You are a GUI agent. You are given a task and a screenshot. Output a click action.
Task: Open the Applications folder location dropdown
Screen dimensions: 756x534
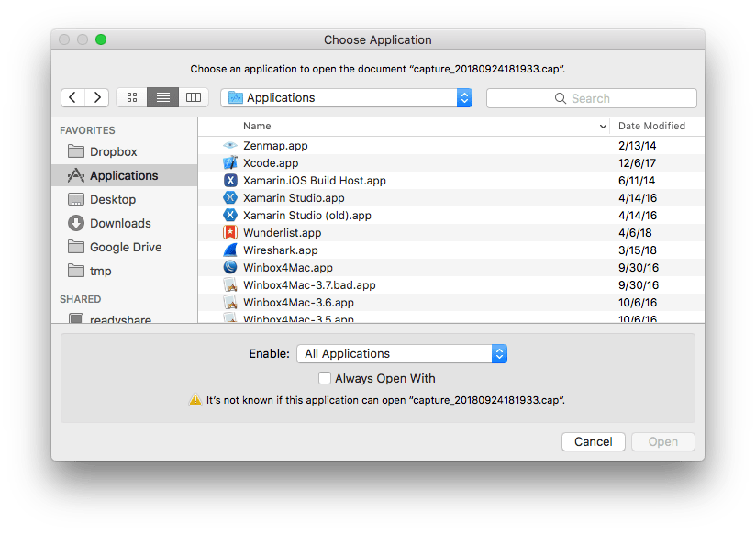[347, 98]
